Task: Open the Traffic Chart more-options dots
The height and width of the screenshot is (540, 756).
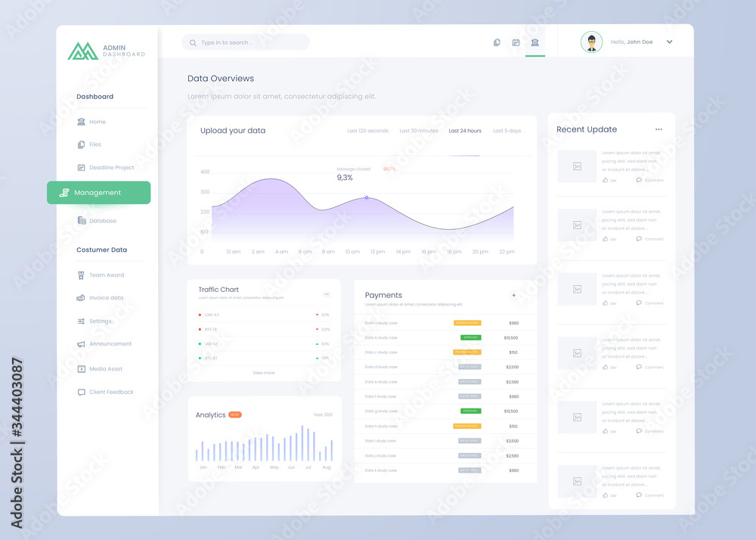Action: coord(327,294)
